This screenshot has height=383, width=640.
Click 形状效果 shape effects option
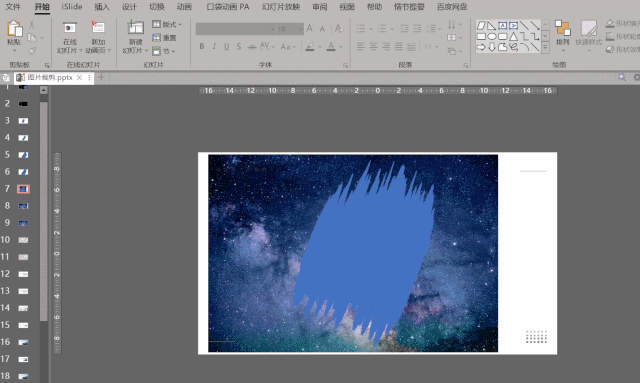click(623, 50)
